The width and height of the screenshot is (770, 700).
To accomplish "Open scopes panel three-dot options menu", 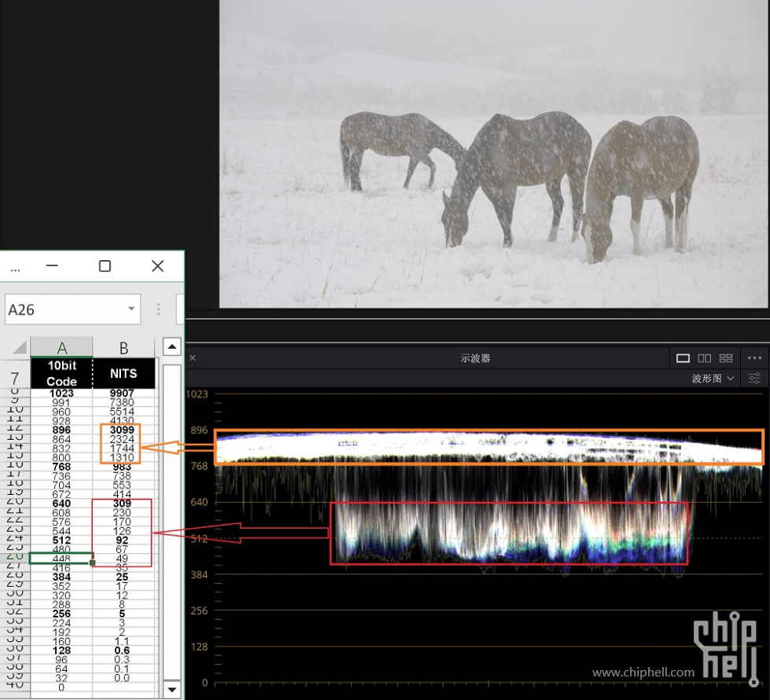I will pyautogui.click(x=754, y=358).
